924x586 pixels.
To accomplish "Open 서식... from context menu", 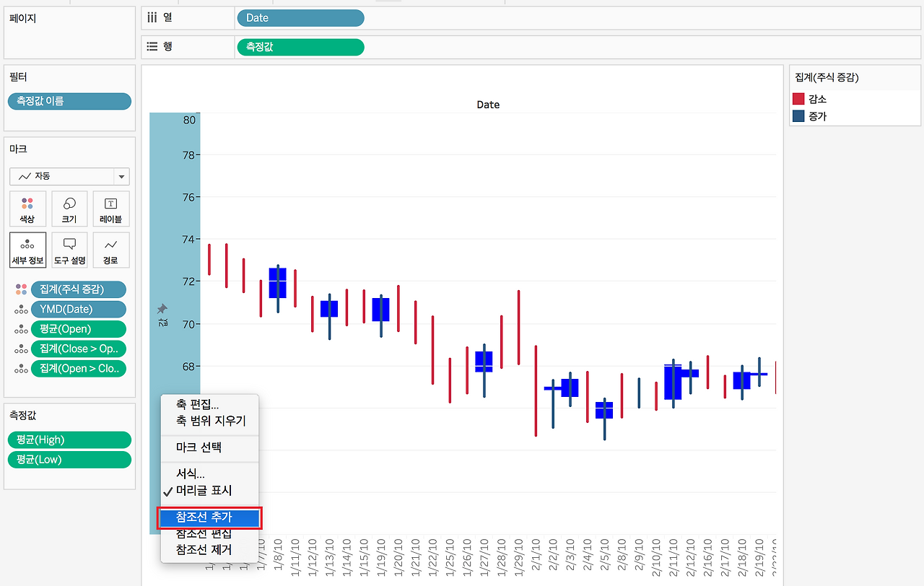I will [190, 474].
